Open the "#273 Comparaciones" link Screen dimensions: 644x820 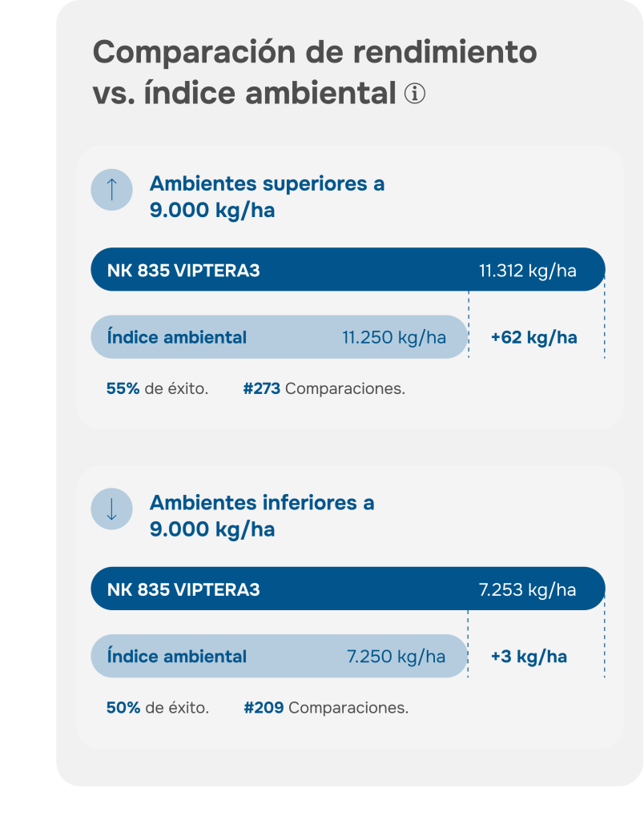[x=324, y=389]
